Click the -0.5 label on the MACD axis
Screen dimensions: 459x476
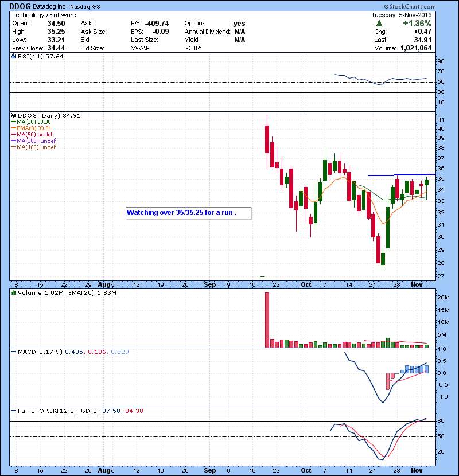pyautogui.click(x=442, y=385)
